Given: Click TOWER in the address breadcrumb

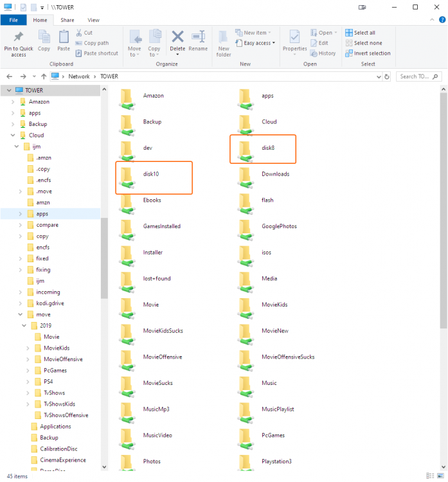Looking at the screenshot, I should [109, 76].
